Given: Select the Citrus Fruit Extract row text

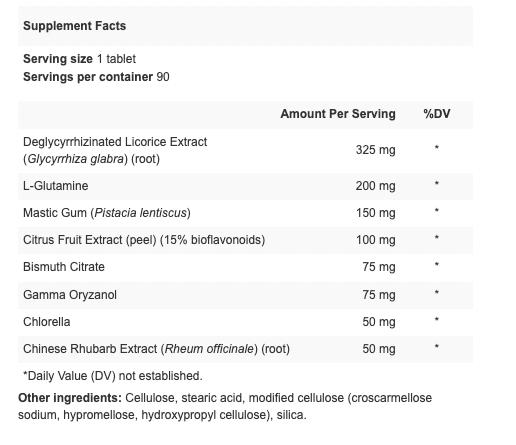Looking at the screenshot, I should [x=144, y=240].
